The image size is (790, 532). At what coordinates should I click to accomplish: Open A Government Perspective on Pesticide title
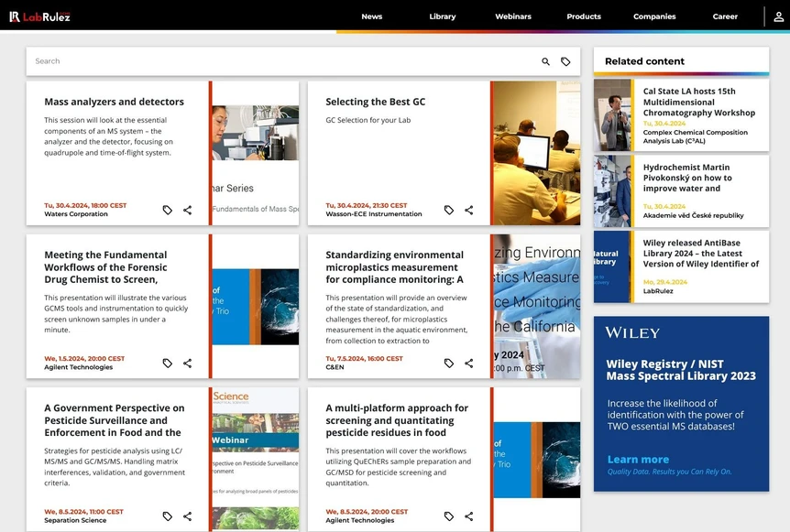pos(115,420)
